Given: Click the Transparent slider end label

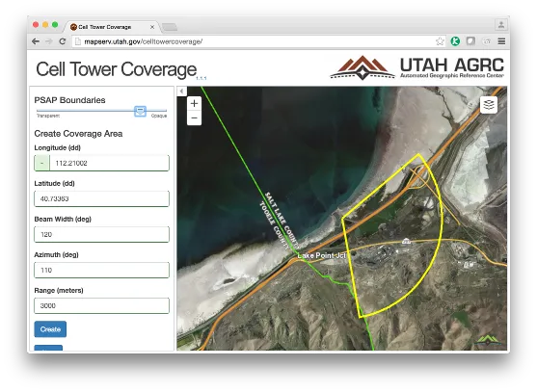Looking at the screenshot, I should point(48,116).
